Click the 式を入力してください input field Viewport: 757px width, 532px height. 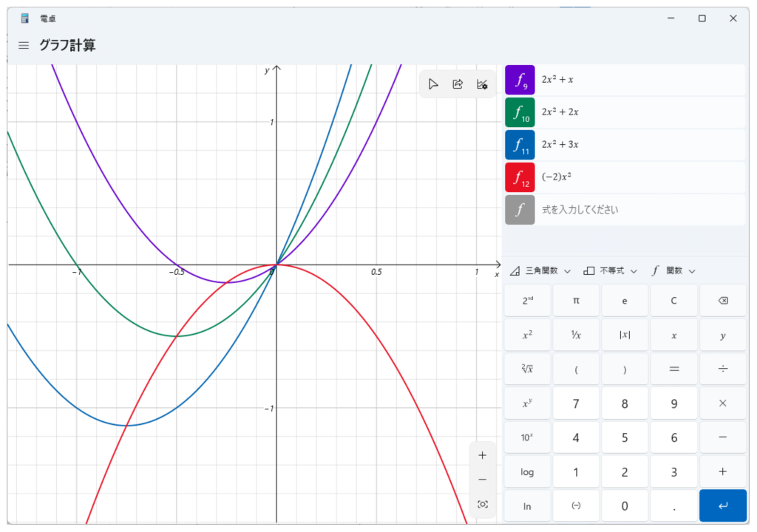point(636,210)
